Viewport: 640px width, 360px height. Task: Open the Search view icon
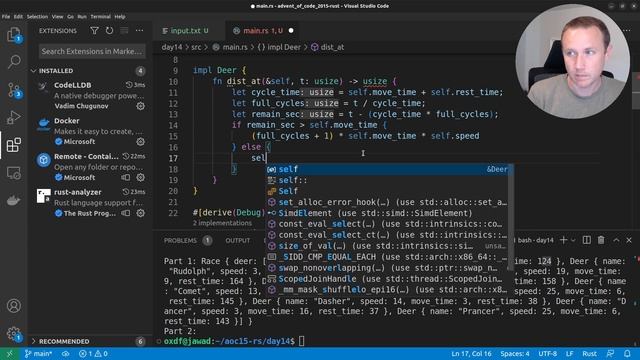point(13,62)
